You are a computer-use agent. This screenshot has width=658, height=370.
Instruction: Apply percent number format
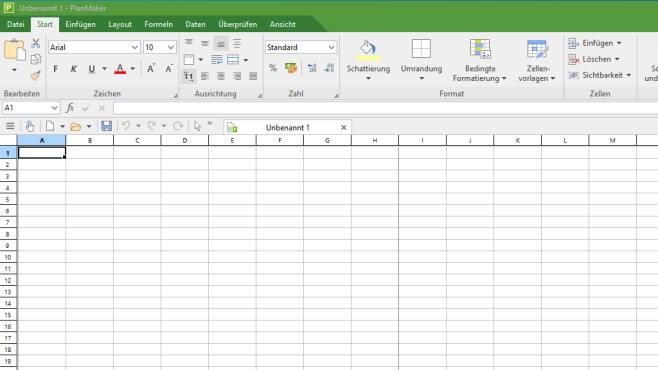(273, 68)
